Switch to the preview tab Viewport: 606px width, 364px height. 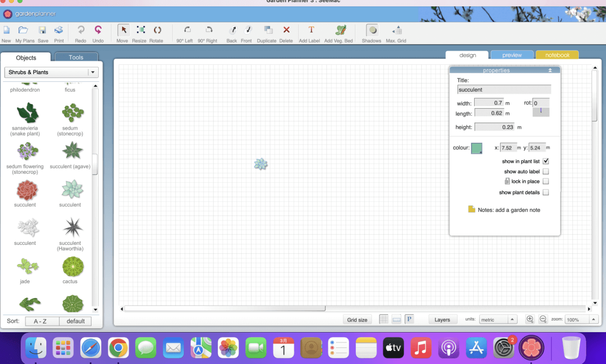tap(512, 55)
